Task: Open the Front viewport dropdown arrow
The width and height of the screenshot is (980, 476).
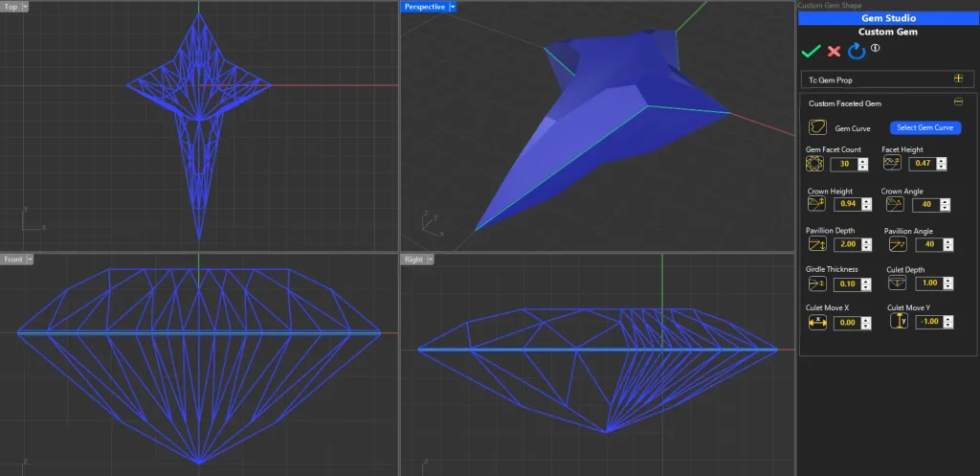Action: [29, 259]
